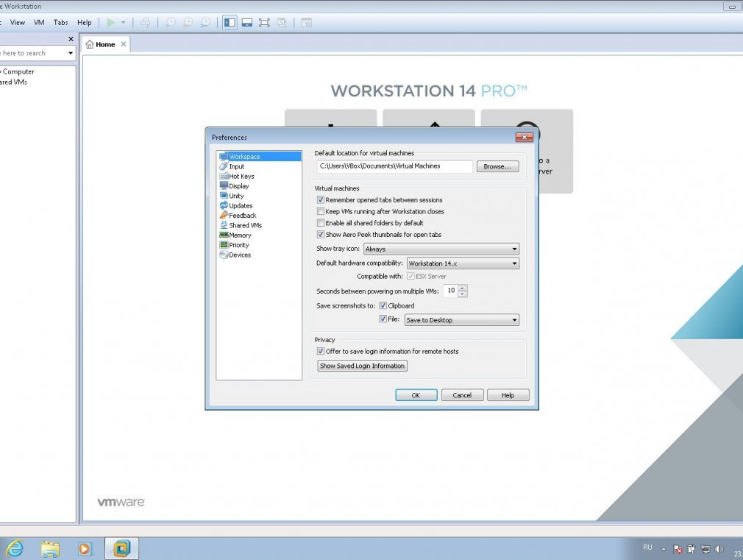Toggle save screenshots to File checkbox

383,319
